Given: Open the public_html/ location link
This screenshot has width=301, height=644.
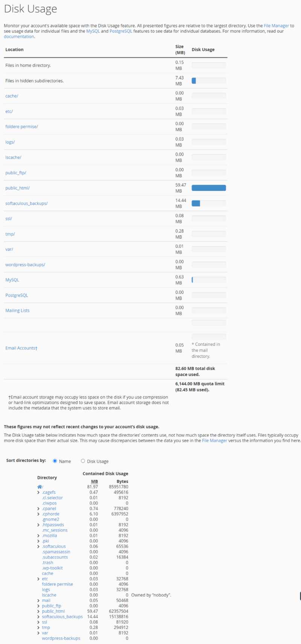Looking at the screenshot, I should (x=17, y=188).
